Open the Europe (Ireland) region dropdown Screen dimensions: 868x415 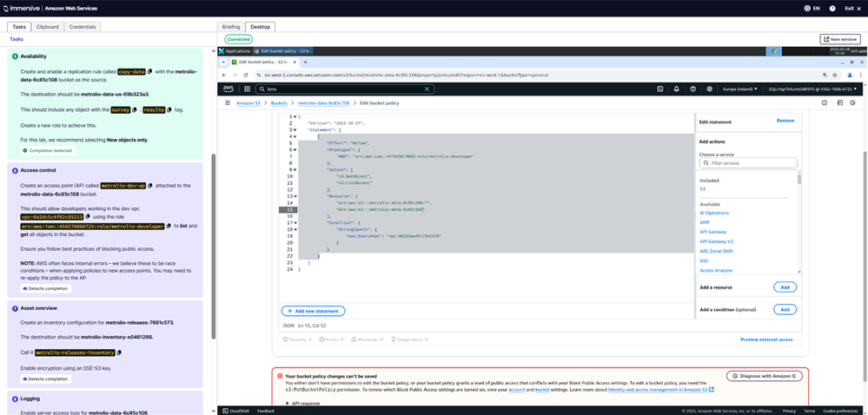[x=739, y=89]
